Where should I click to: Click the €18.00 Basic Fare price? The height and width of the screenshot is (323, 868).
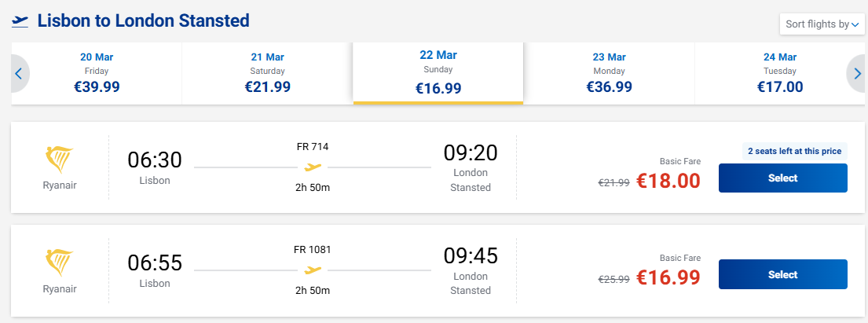coord(667,181)
